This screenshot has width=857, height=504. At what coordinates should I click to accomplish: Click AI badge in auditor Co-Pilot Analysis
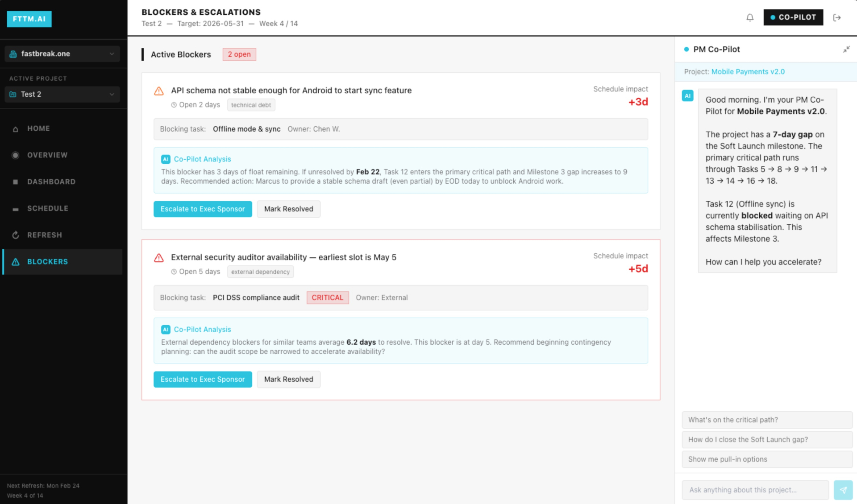pos(166,330)
